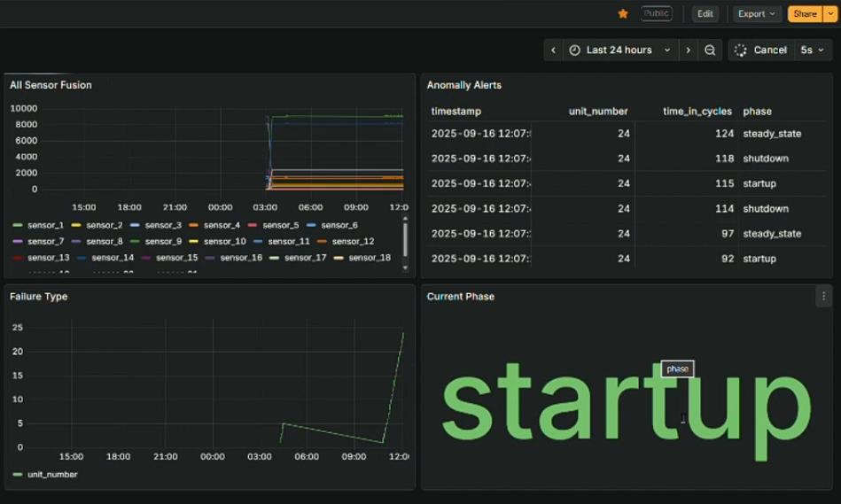Click Current Phase panel title
Image resolution: width=841 pixels, height=504 pixels.
[x=461, y=297]
